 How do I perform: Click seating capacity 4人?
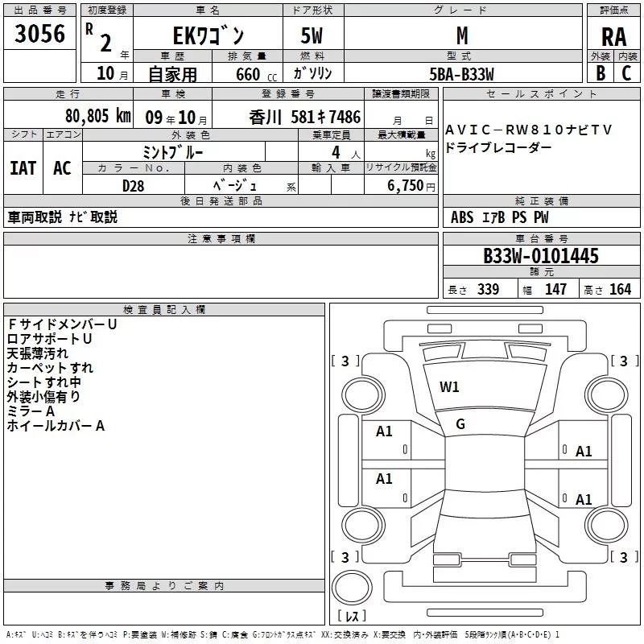point(346,153)
